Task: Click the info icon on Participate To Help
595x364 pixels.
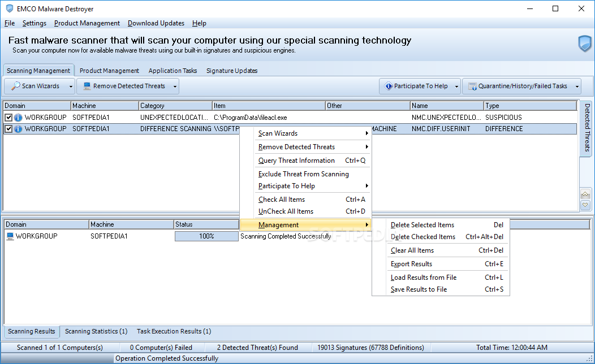Action: pyautogui.click(x=388, y=86)
